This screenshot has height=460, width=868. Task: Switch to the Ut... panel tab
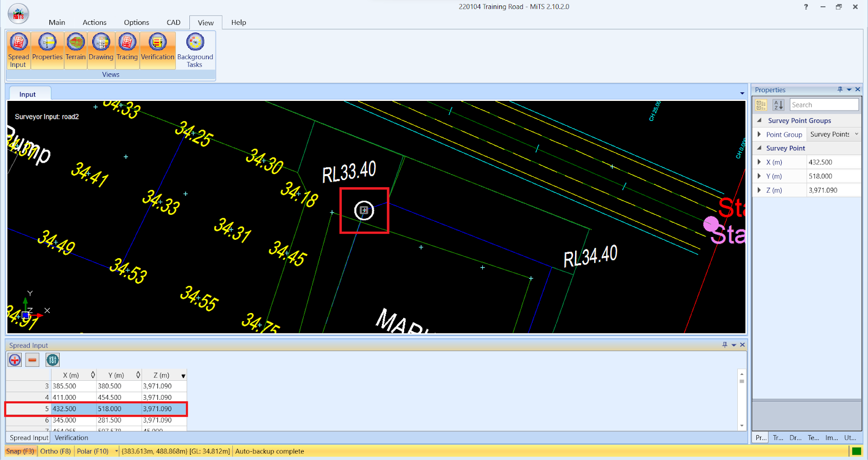(850, 438)
